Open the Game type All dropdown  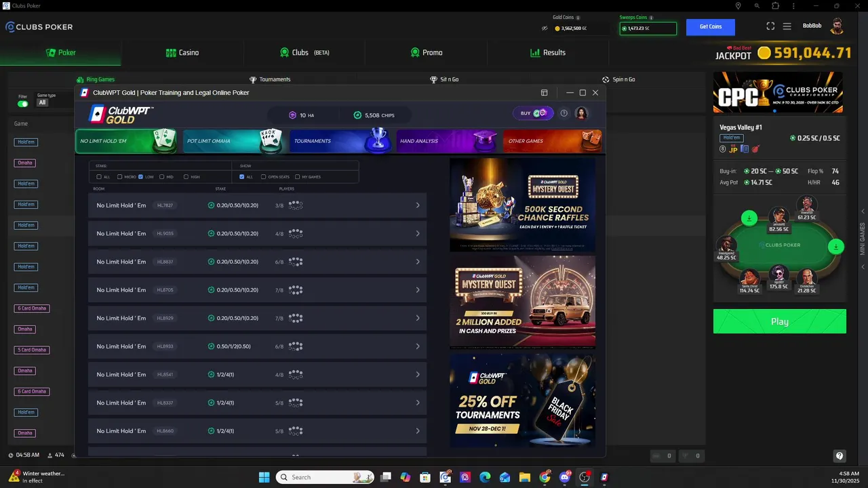click(42, 103)
